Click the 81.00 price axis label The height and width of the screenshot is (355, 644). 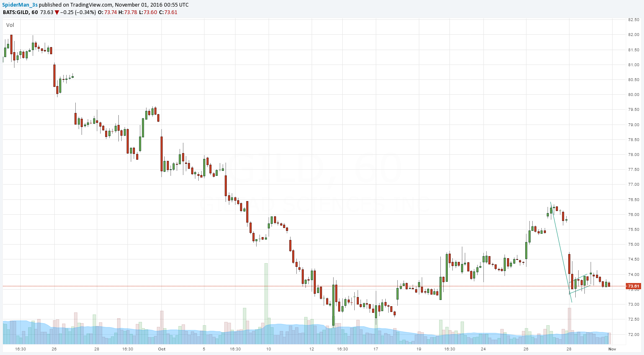point(633,65)
